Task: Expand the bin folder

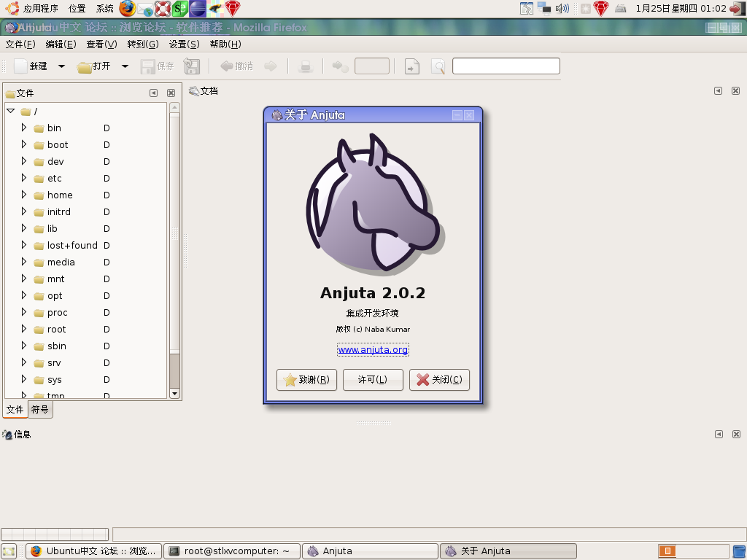Action: tap(23, 128)
